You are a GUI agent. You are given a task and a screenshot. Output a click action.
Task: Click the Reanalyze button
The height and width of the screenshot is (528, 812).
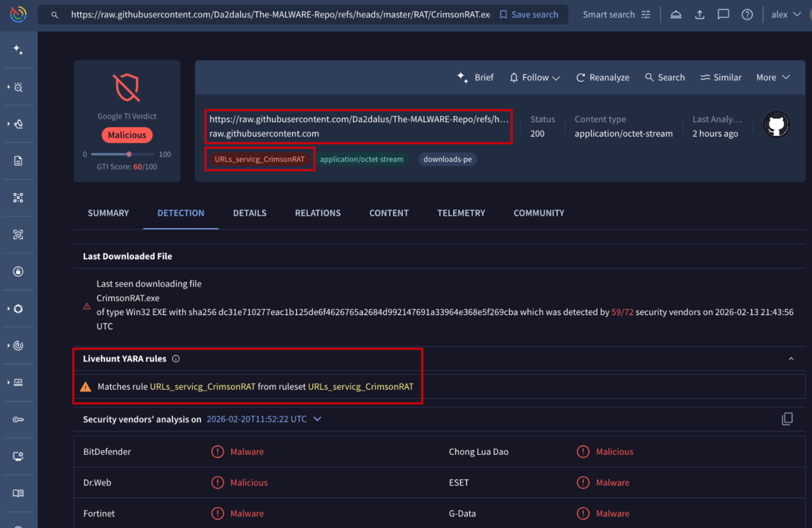602,78
